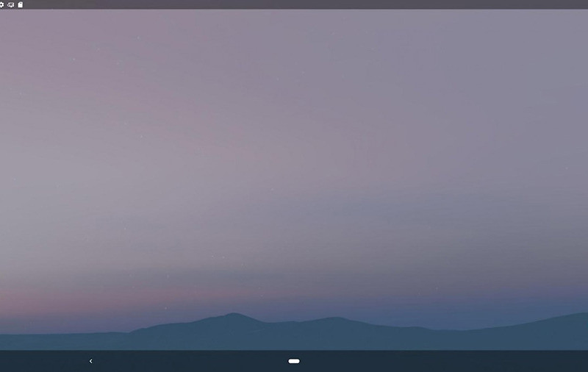Tap the SD card status icon

click(21, 5)
